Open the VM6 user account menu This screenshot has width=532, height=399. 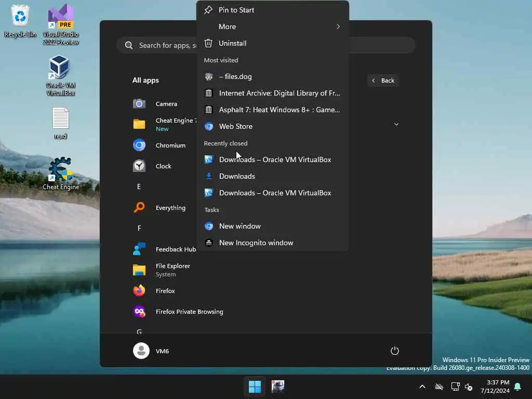[x=151, y=351]
